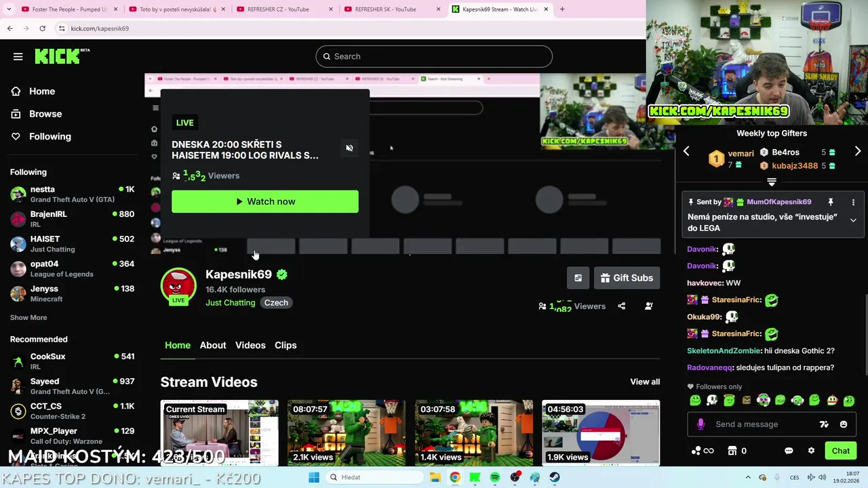Viewport: 868px width, 488px height.
Task: Open recommended channel MPX_Player
Action: point(72,436)
